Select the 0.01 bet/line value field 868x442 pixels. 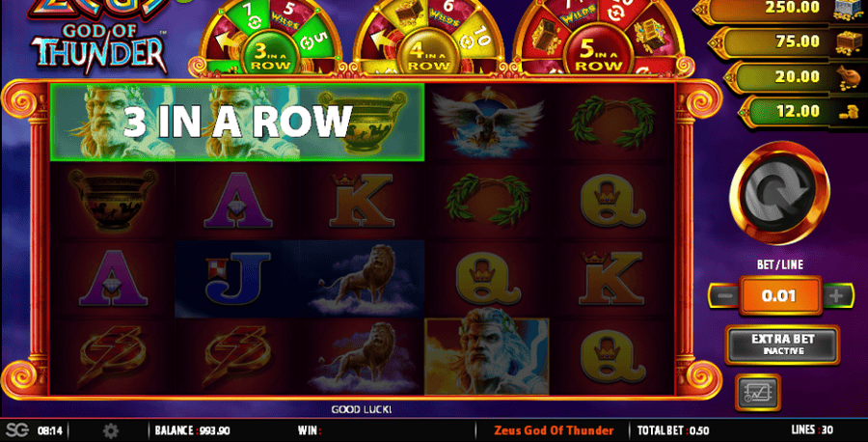[779, 295]
